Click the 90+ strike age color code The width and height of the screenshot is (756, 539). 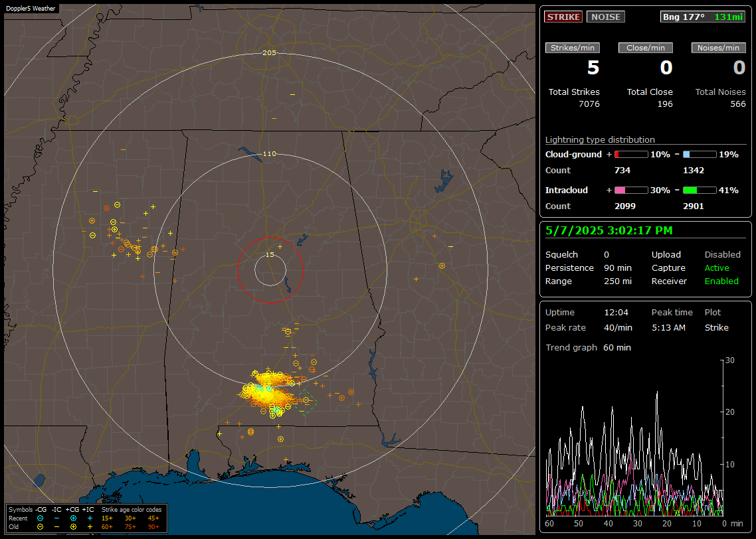click(x=153, y=527)
